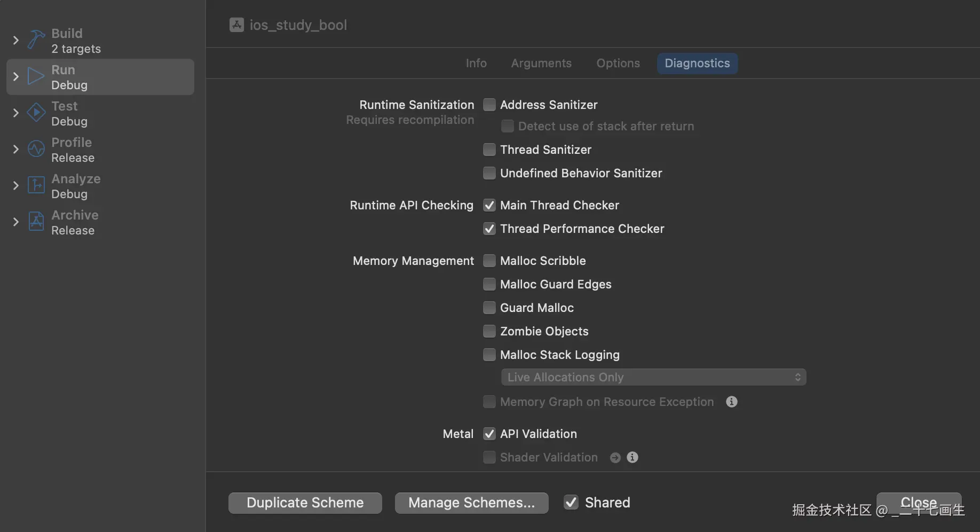The height and width of the screenshot is (532, 980).
Task: Click the Test diamond icon
Action: [x=36, y=113]
